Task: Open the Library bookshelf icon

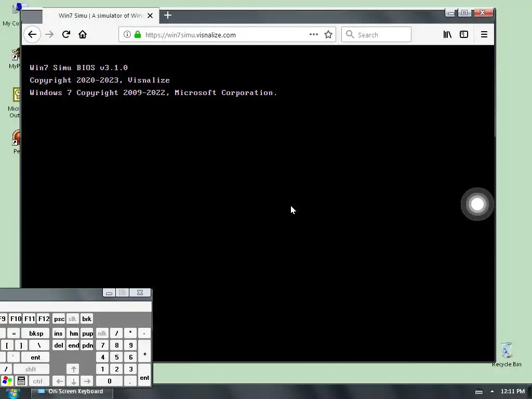Action: click(x=447, y=34)
